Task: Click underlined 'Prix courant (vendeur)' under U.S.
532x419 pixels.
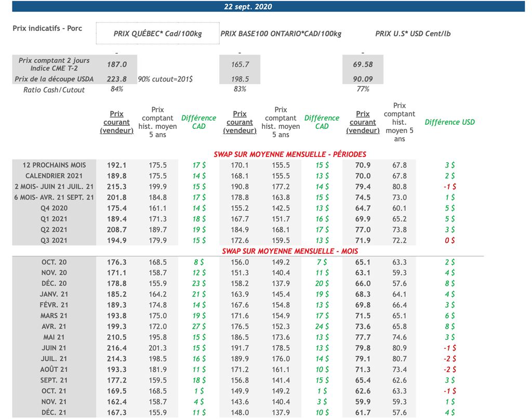Action: click(363, 122)
